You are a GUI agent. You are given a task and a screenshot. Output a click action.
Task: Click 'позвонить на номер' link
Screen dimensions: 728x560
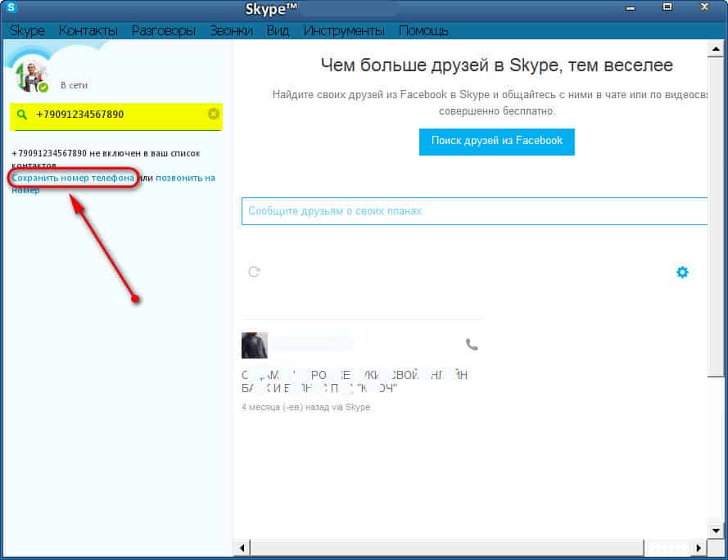pyautogui.click(x=185, y=178)
